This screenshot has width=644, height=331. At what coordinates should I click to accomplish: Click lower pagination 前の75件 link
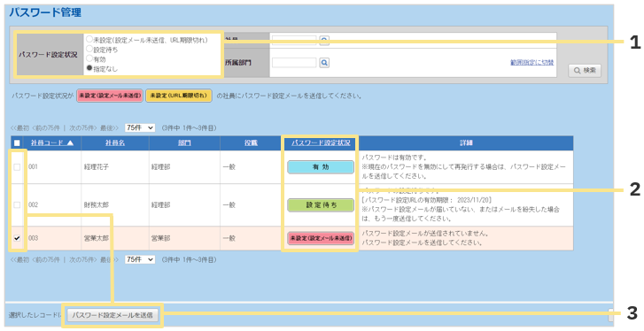(x=46, y=259)
